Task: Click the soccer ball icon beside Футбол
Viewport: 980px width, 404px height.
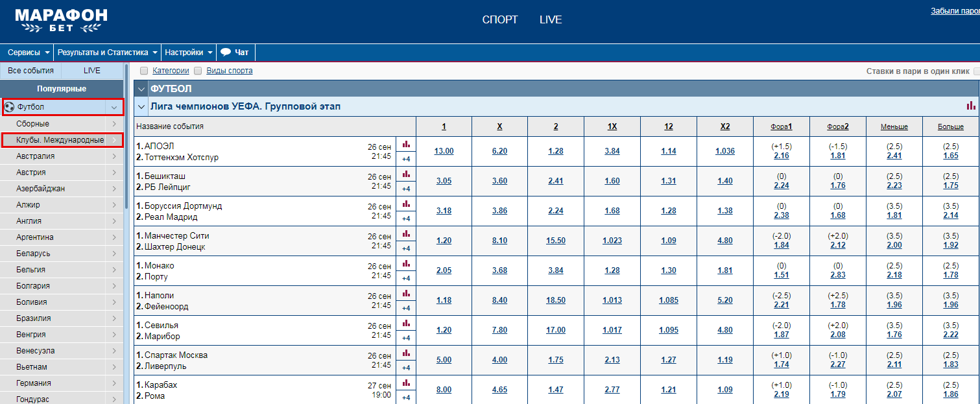Action: pos(9,107)
